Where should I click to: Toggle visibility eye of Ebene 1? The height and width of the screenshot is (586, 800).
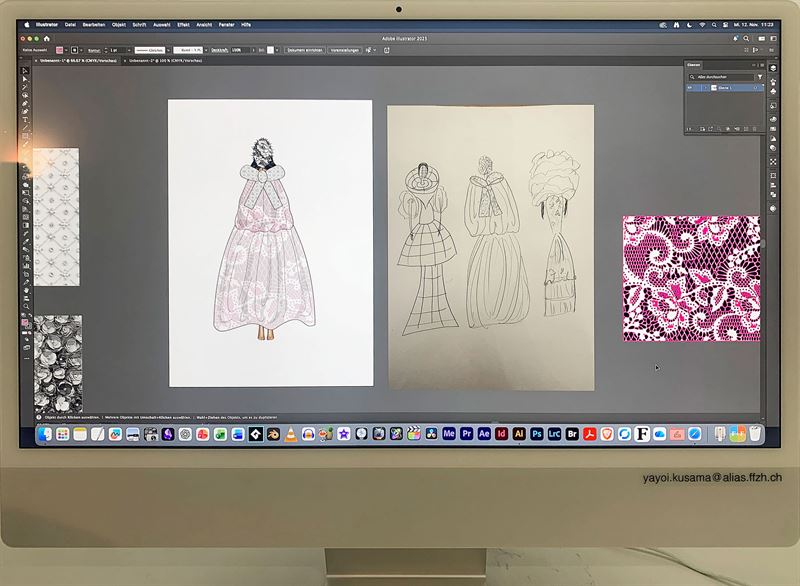click(689, 89)
